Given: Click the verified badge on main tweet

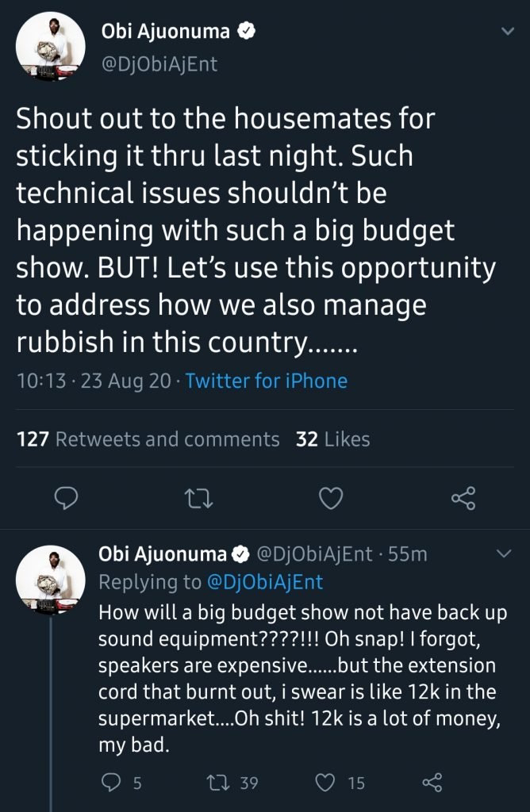Looking at the screenshot, I should (x=247, y=33).
